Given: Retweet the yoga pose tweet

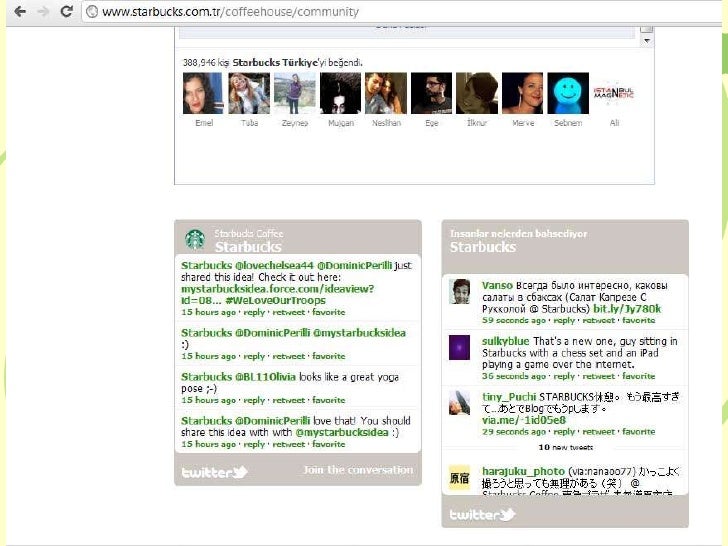Looking at the screenshot, I should click(289, 400).
